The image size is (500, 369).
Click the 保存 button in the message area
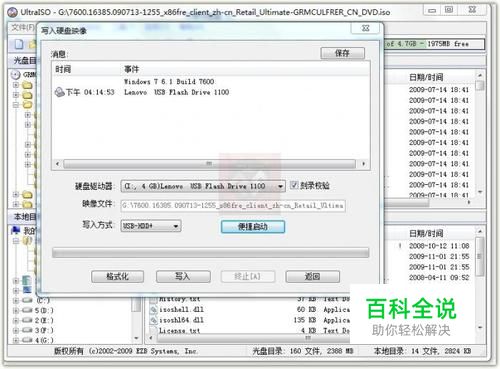coord(342,53)
